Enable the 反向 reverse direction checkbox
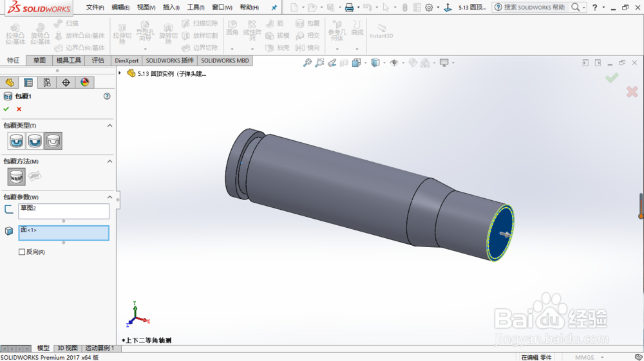The width and height of the screenshot is (644, 361). [22, 252]
